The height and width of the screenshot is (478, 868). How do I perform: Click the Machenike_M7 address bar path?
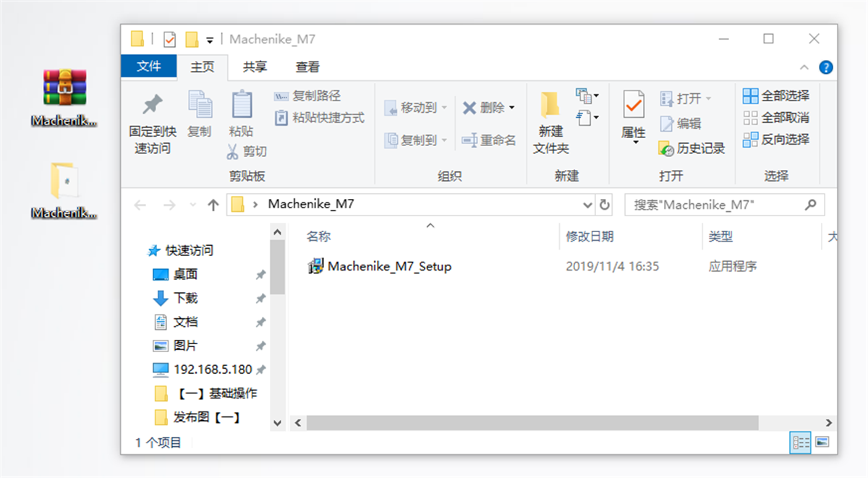(x=311, y=204)
